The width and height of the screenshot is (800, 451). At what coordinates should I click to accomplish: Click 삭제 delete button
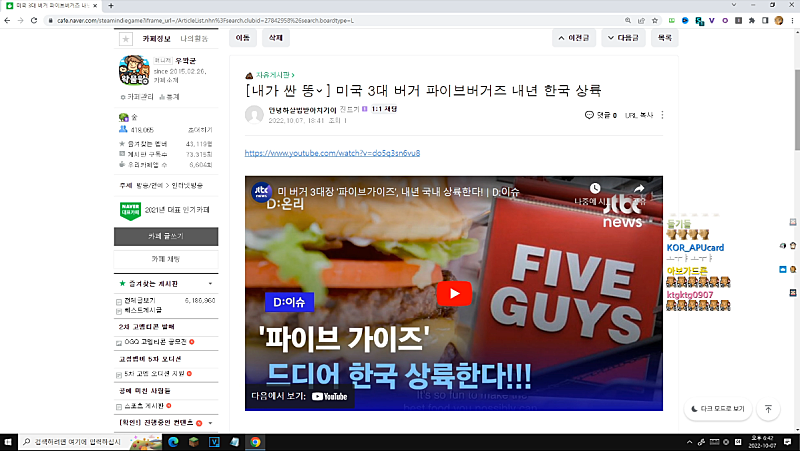tap(276, 38)
